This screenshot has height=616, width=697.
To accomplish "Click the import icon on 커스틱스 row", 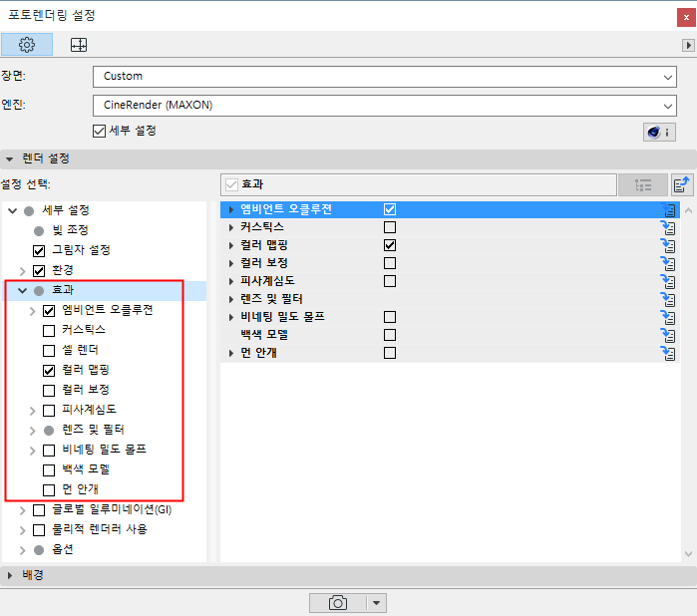I will 668,227.
